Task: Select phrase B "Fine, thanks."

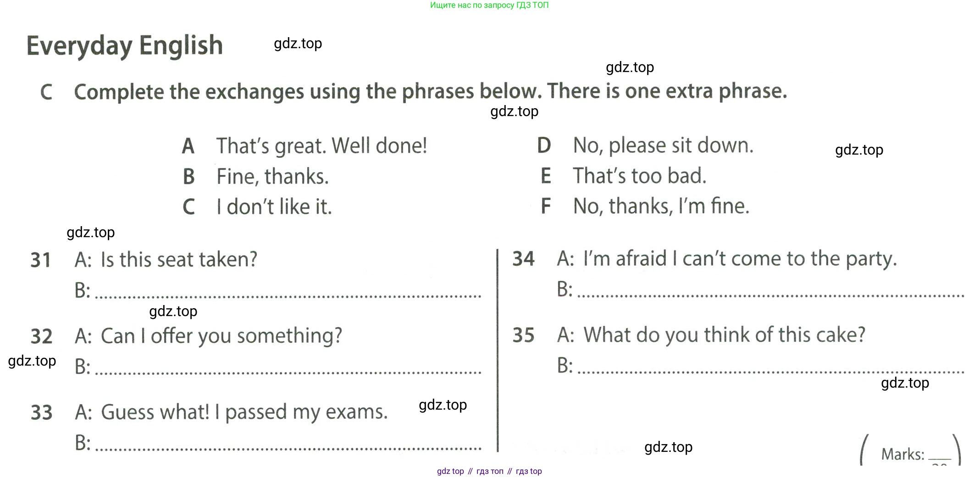Action: 272,177
